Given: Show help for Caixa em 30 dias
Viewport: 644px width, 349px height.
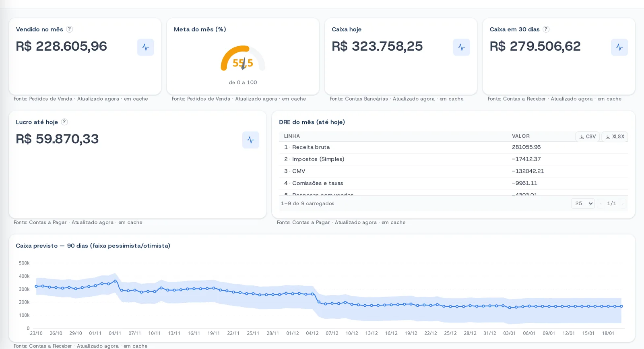Looking at the screenshot, I should pos(546,29).
